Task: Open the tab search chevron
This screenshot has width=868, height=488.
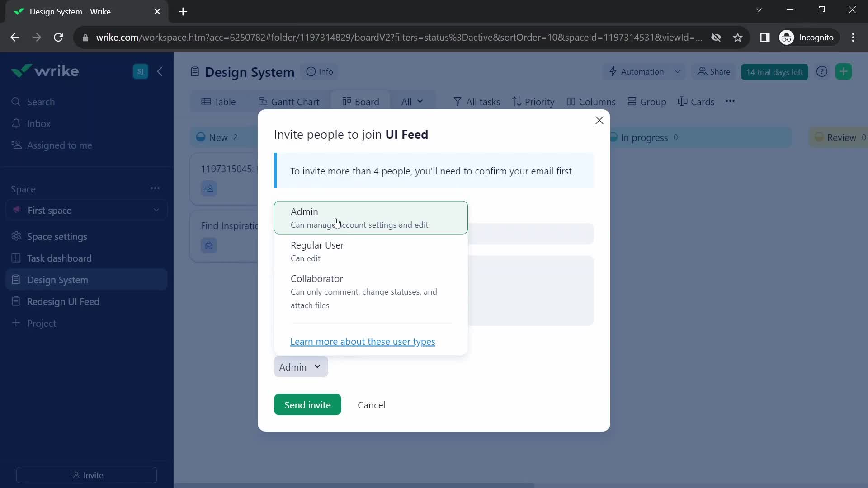Action: (759, 10)
